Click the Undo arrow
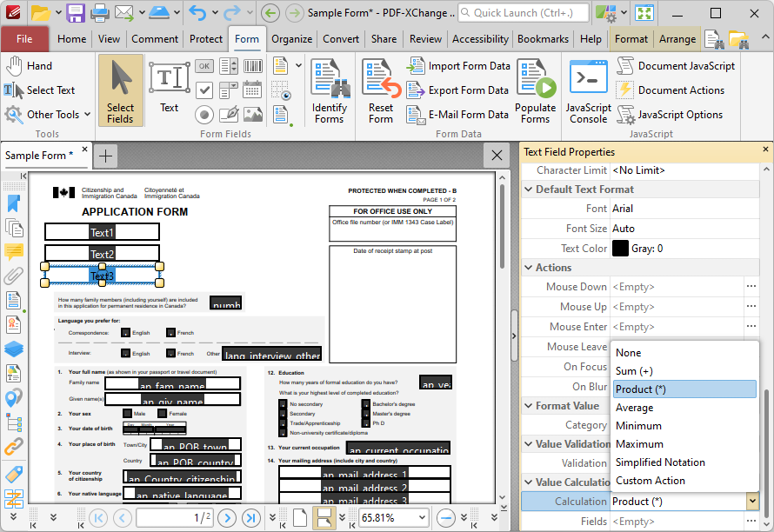This screenshot has height=532, width=774. pyautogui.click(x=197, y=13)
